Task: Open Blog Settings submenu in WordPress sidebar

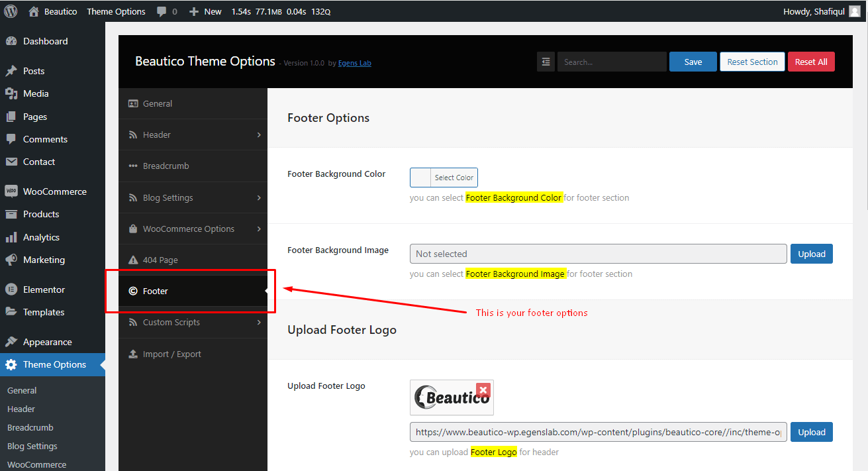Action: 32,446
